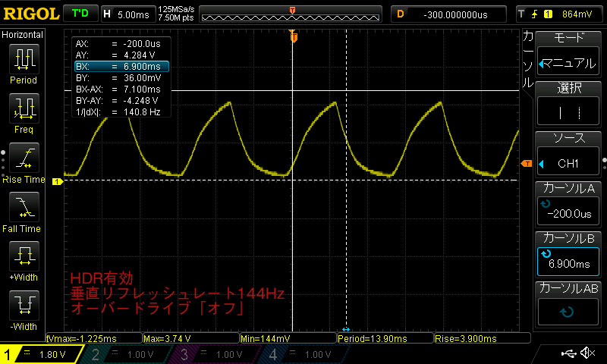Click the orange trigger position marker at top
This screenshot has width=607, height=364.
(294, 36)
